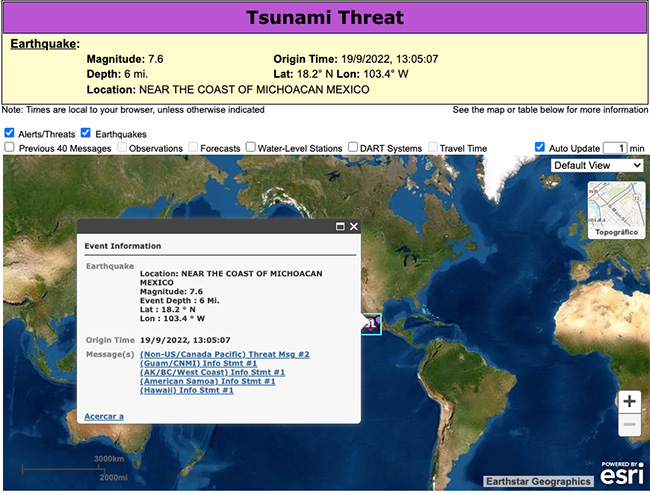Screen dimensions: 650x493
Task: Open the Default View dropdown
Action: click(x=597, y=165)
